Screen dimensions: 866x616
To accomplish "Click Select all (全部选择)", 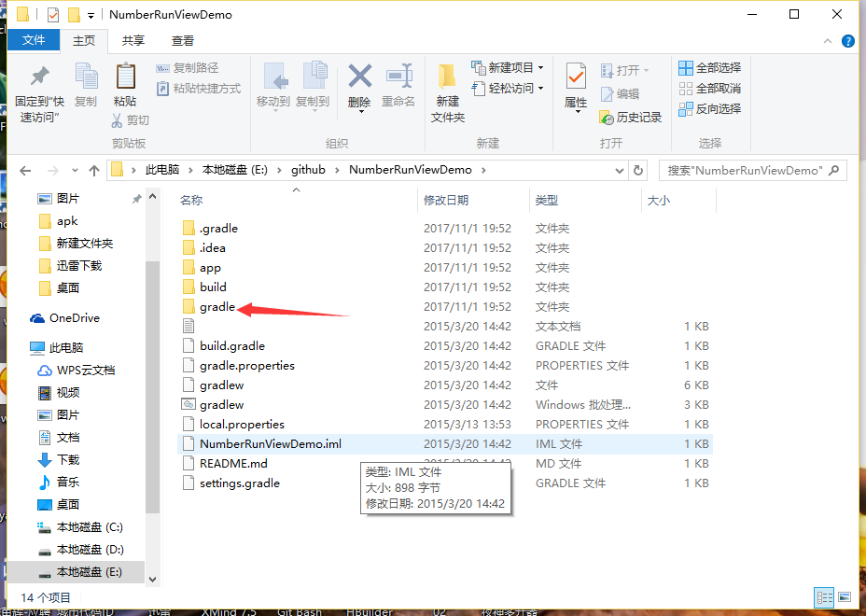I will tap(710, 68).
